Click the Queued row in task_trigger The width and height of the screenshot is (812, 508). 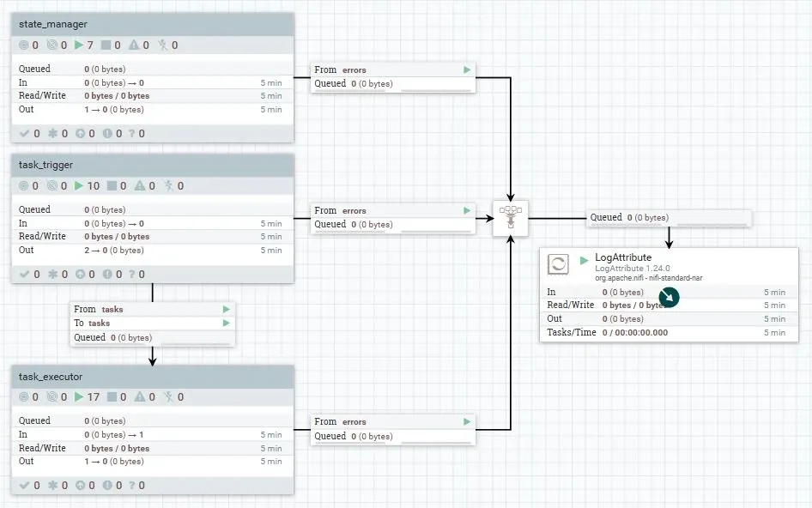coord(152,209)
